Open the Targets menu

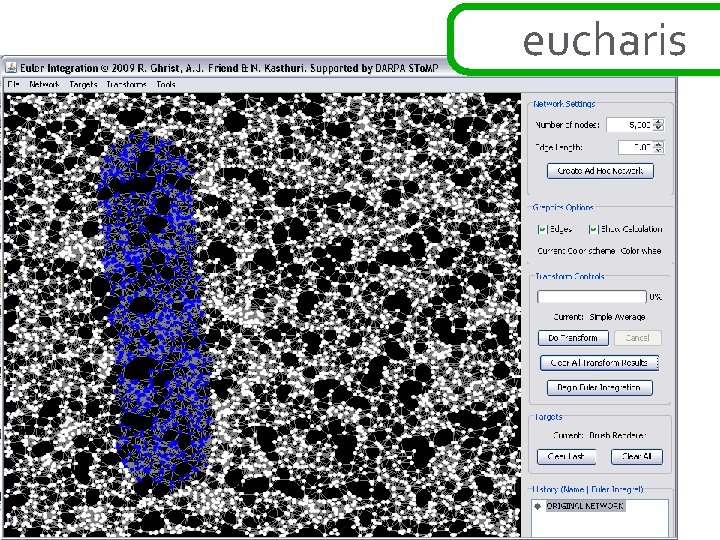[x=83, y=84]
